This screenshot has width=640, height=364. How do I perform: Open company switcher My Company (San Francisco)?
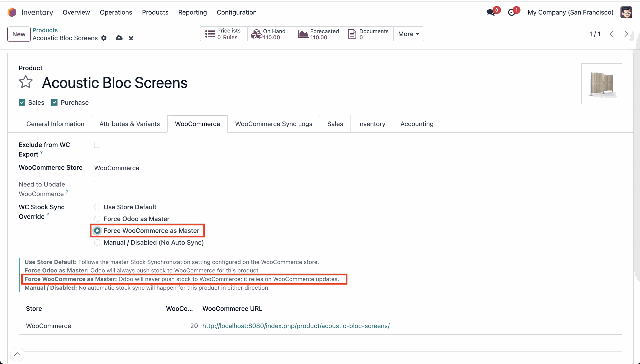tap(570, 12)
